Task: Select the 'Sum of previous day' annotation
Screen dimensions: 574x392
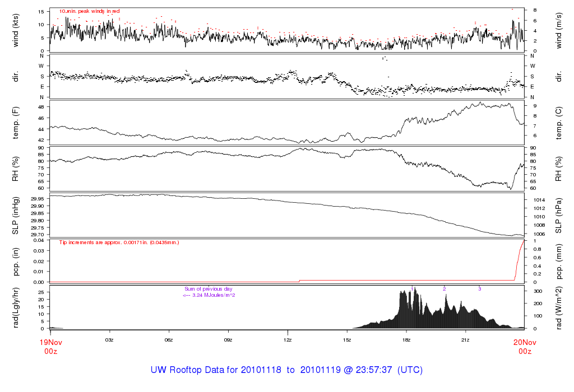Action: [x=209, y=289]
